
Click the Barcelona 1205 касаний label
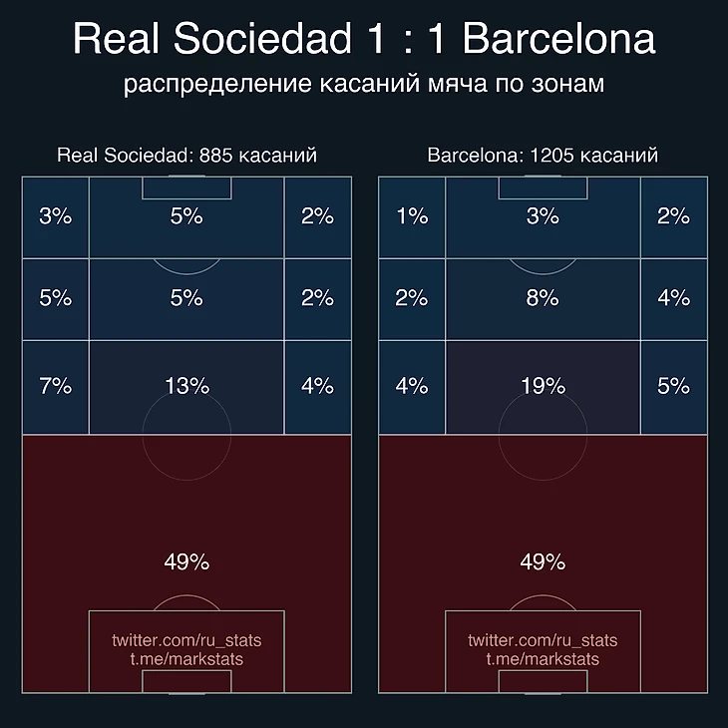pyautogui.click(x=543, y=155)
